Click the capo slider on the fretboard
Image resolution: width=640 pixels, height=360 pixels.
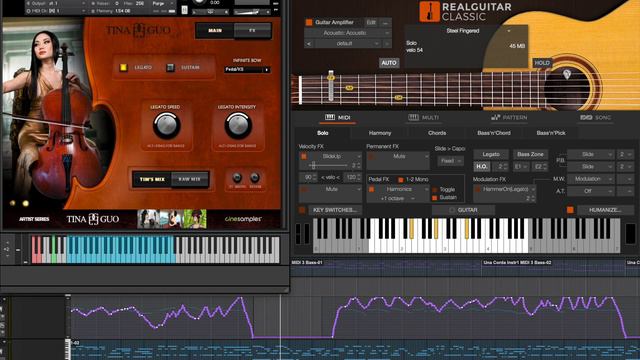click(331, 86)
